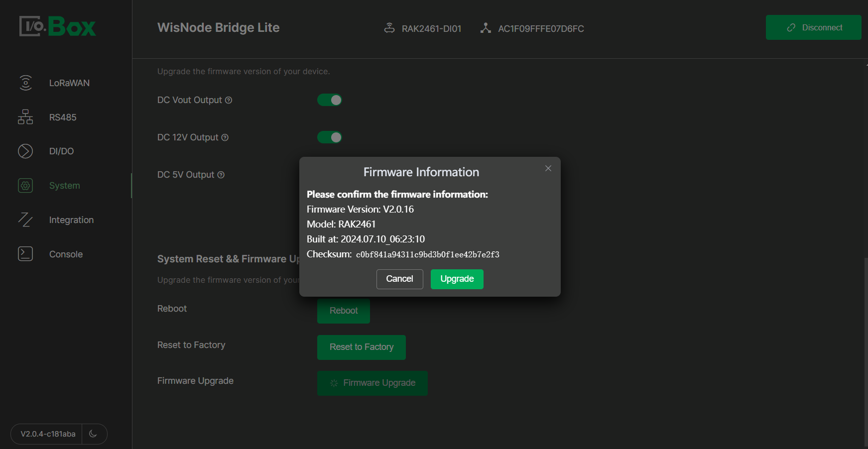Click the Disconnect button
Image resolution: width=868 pixels, height=449 pixels.
point(814,27)
